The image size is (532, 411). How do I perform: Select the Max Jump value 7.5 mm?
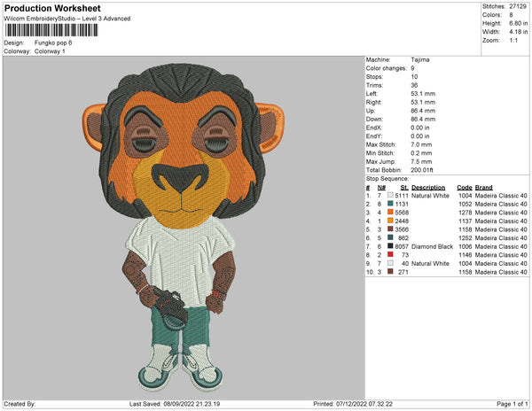[421, 161]
